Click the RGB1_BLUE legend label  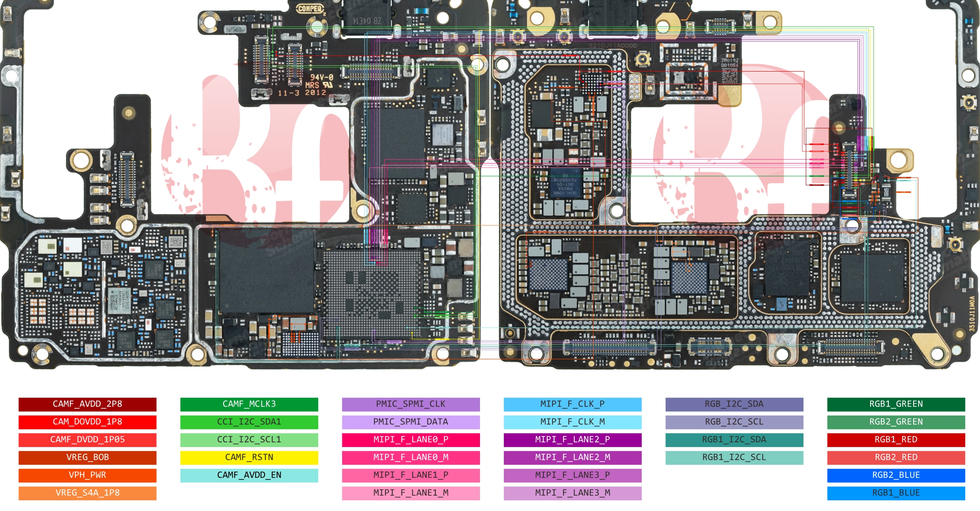tap(896, 493)
